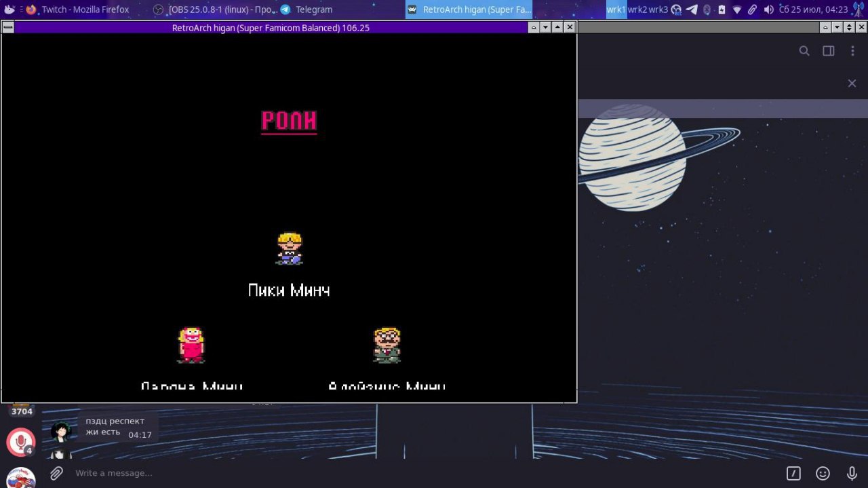868x488 pixels.
Task: Open the system start menu icon at top-left
Action: [x=9, y=10]
